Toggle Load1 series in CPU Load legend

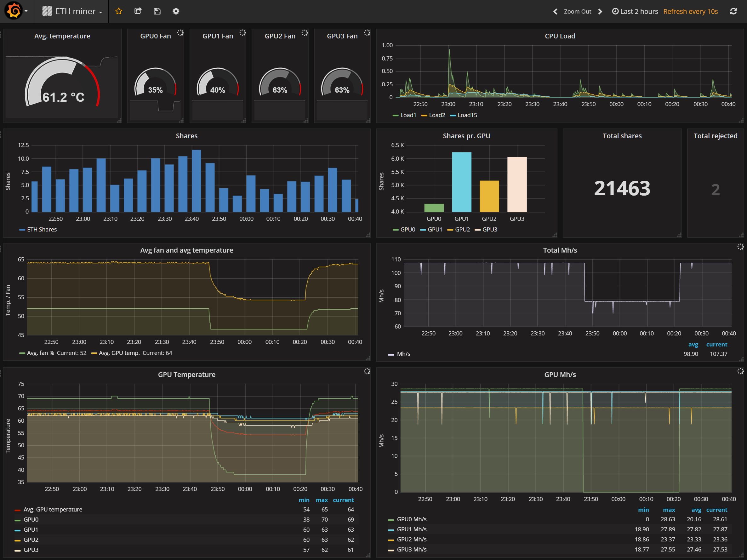pos(408,115)
